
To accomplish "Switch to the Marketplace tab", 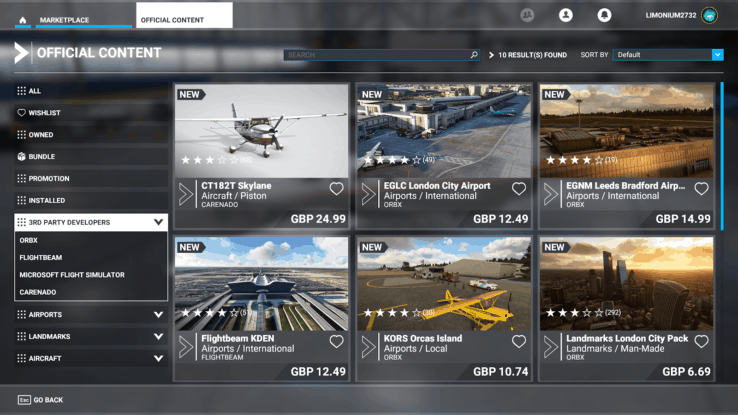I will [83, 20].
